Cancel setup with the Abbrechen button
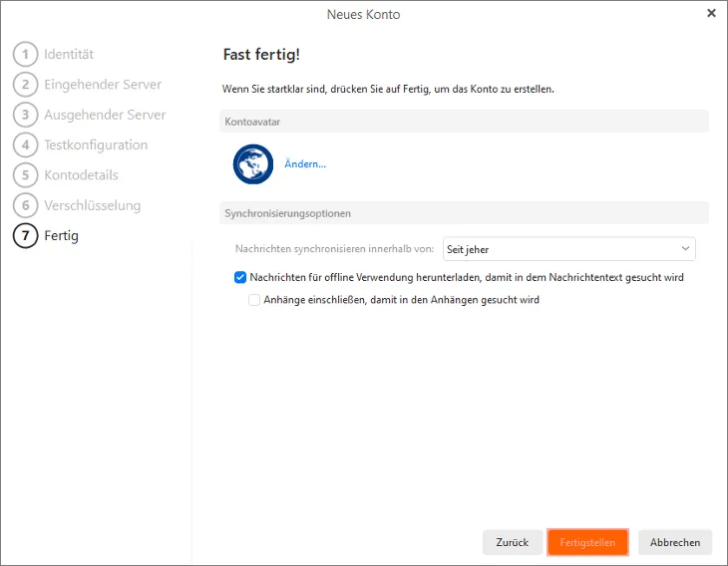The image size is (728, 566). point(675,543)
